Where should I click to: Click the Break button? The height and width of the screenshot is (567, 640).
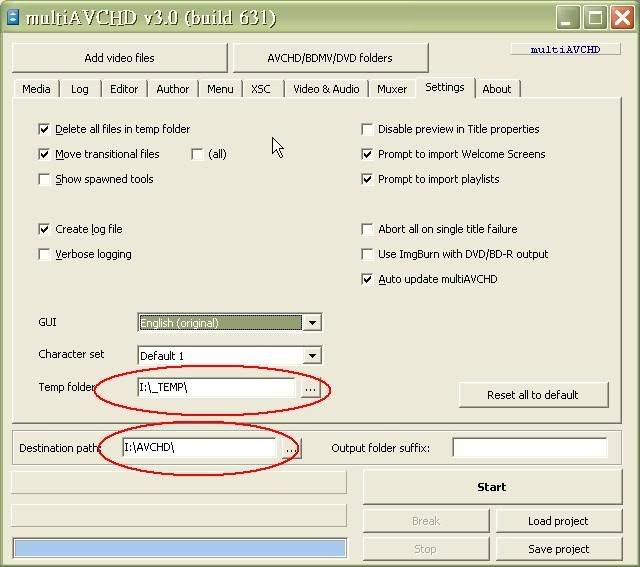(426, 521)
